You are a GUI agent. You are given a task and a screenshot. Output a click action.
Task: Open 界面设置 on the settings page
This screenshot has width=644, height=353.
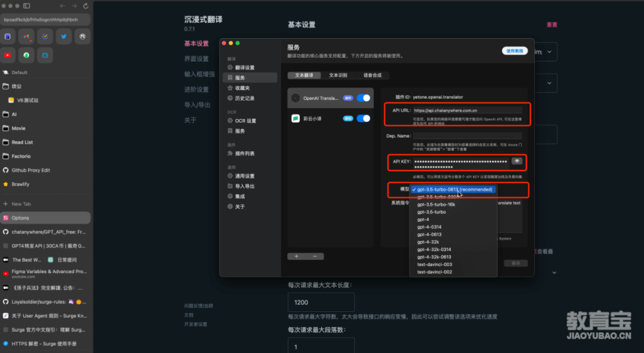(x=196, y=59)
